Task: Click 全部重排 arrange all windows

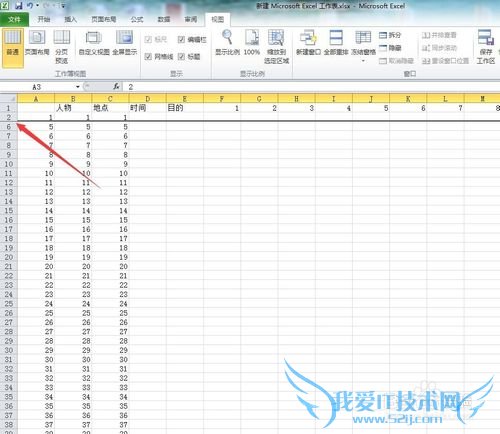Action: pos(336,43)
